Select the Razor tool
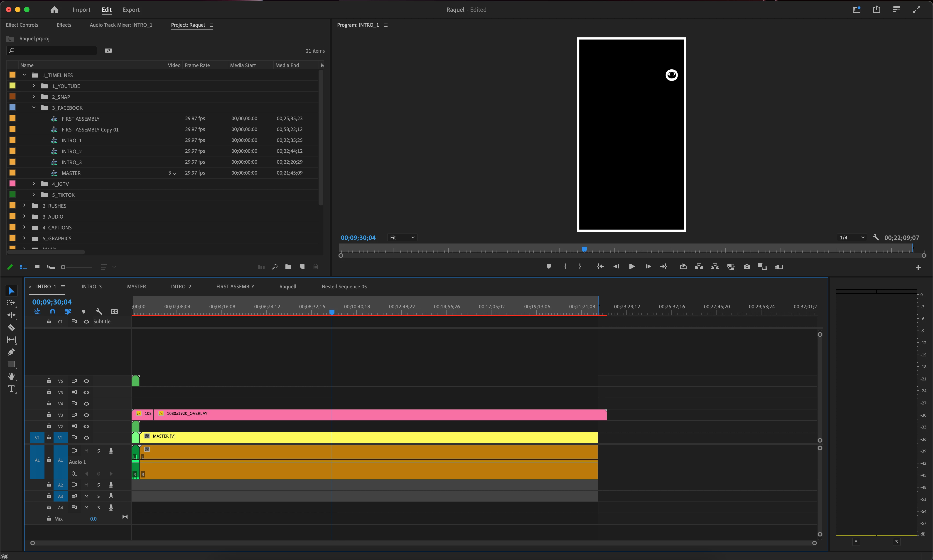The image size is (933, 560). point(11,328)
